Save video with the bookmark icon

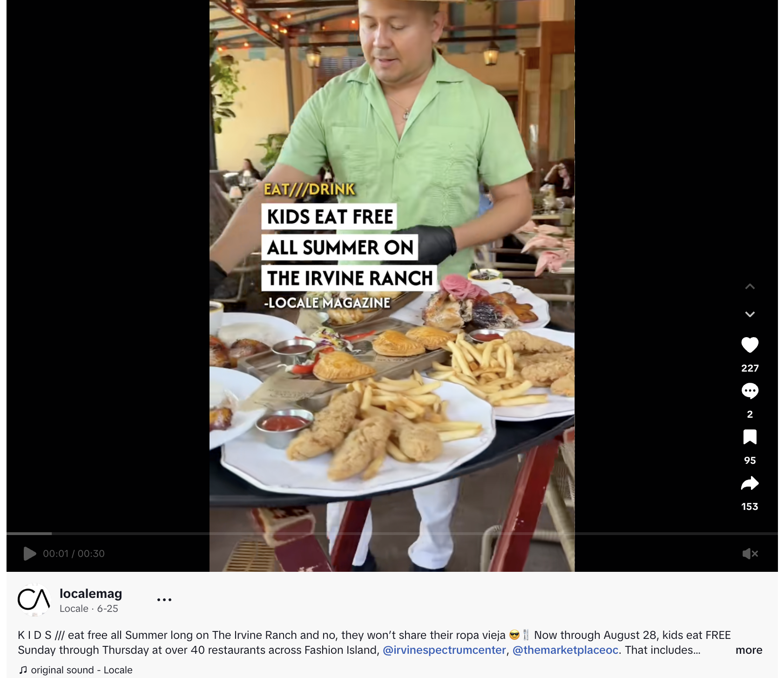[x=750, y=437]
